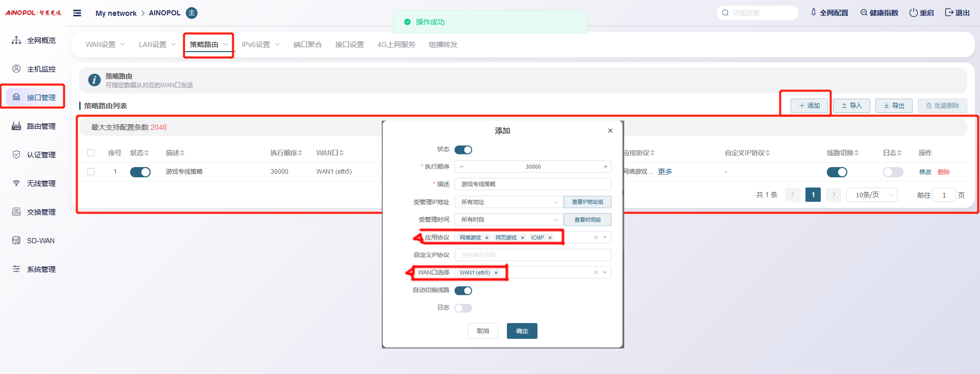Open the 10条/页 page size dropdown
Screen dimensions: 980x374
pos(871,195)
